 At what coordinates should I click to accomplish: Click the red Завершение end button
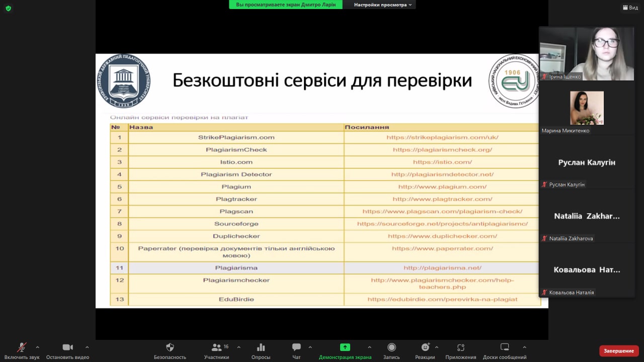(619, 351)
